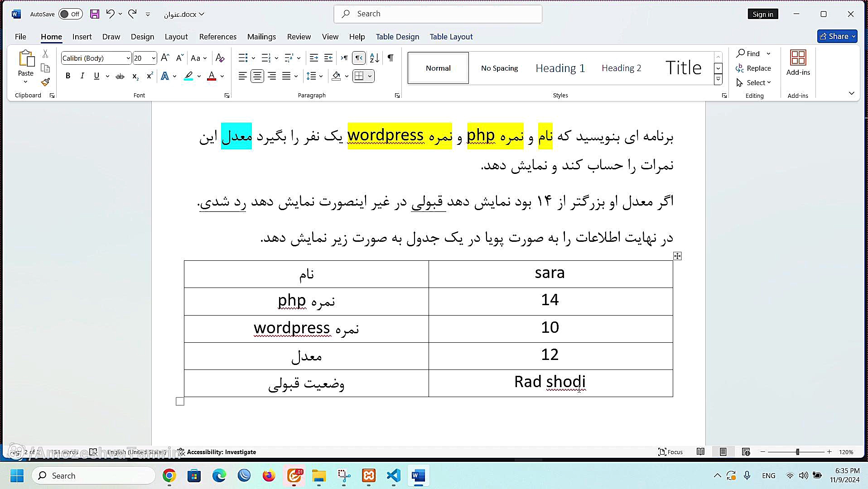
Task: Toggle AutoSave switch on
Action: [x=70, y=14]
